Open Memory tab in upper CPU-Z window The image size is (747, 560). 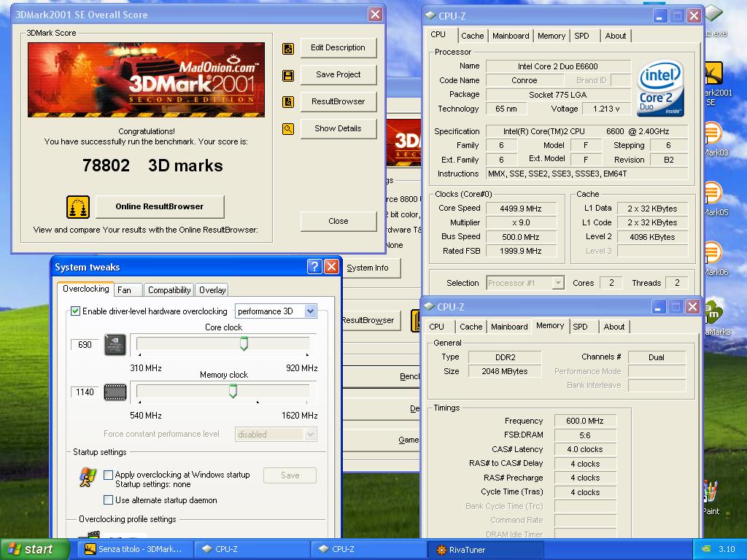[x=551, y=36]
